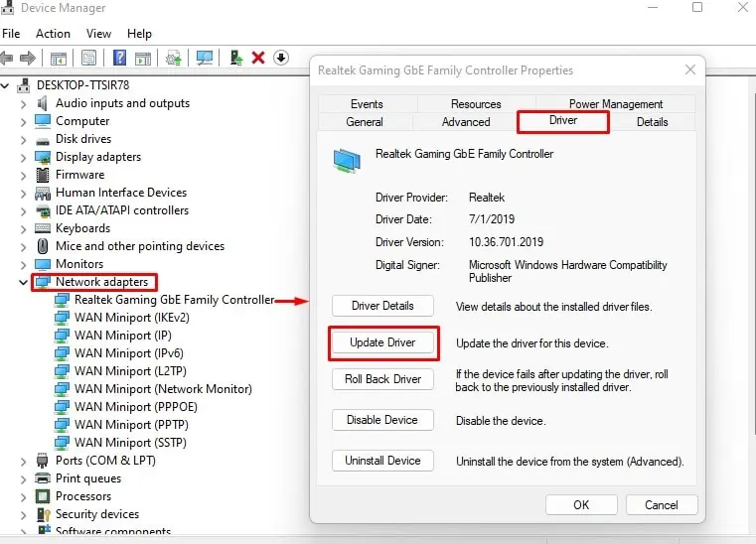756x544 pixels.
Task: Click the Audio inputs and outputs speaker icon
Action: tap(43, 103)
